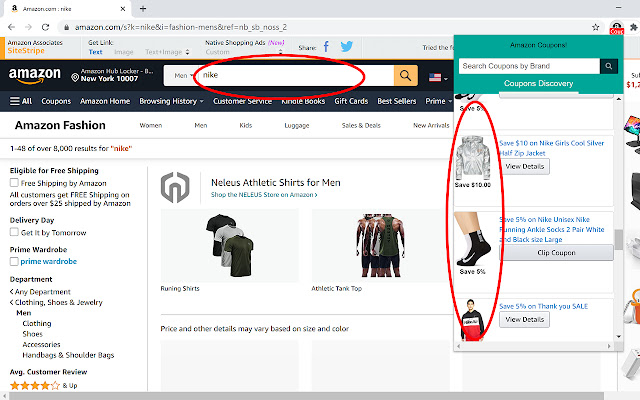Click the nike search input field
Viewport: 640px width, 400px height.
(x=296, y=76)
